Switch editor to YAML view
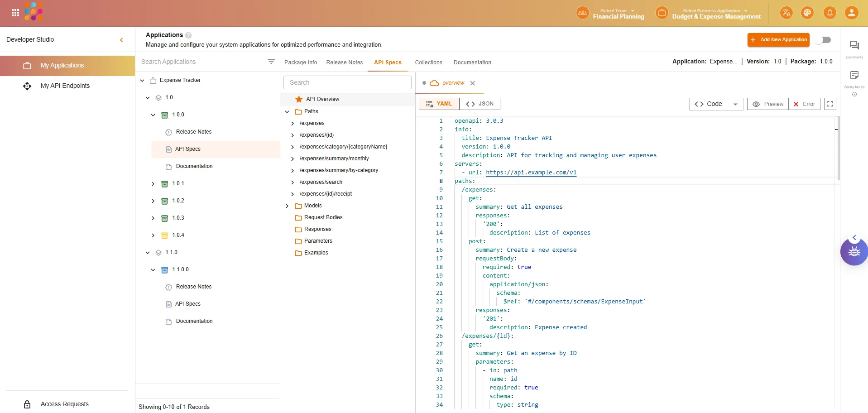The height and width of the screenshot is (413, 868). 439,104
